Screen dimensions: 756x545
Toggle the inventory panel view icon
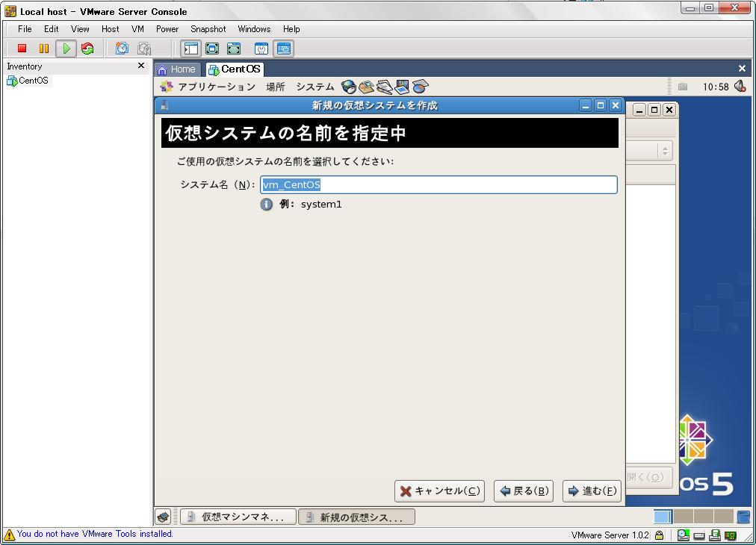tap(191, 49)
